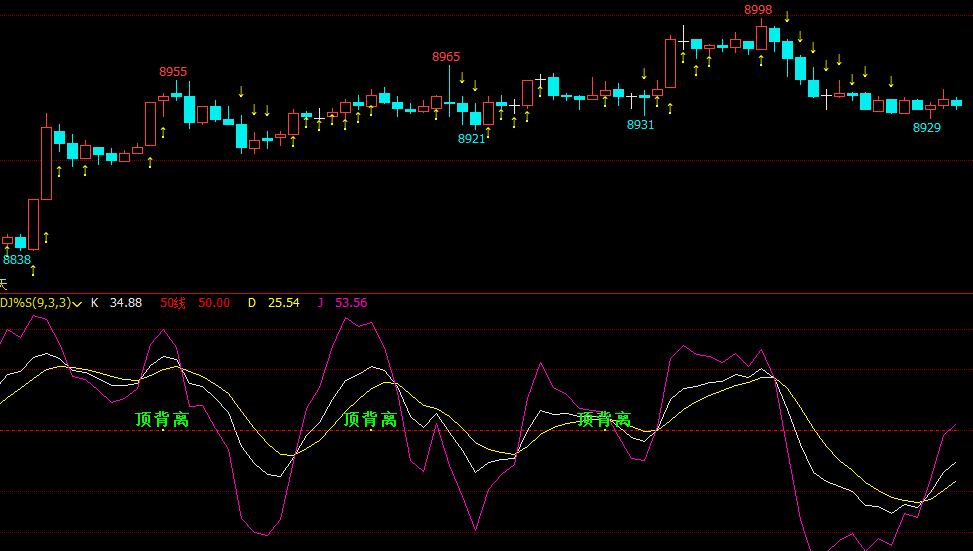The height and width of the screenshot is (551, 973).
Task: Select the 8931 low price label
Action: (640, 124)
